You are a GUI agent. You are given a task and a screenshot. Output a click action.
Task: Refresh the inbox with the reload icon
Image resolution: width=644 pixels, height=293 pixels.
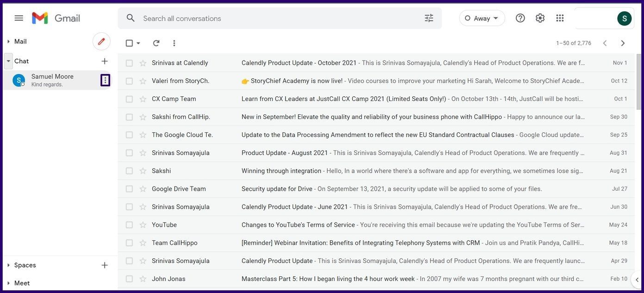pos(156,43)
